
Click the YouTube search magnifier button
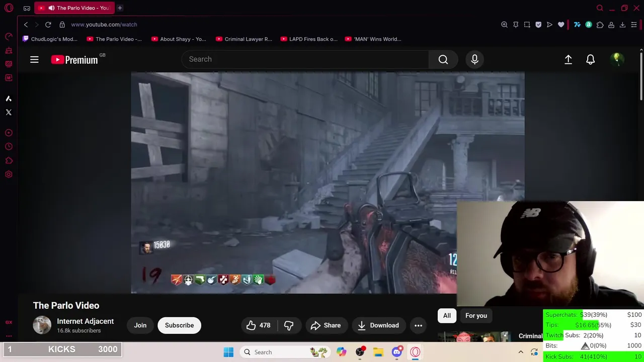[443, 59]
